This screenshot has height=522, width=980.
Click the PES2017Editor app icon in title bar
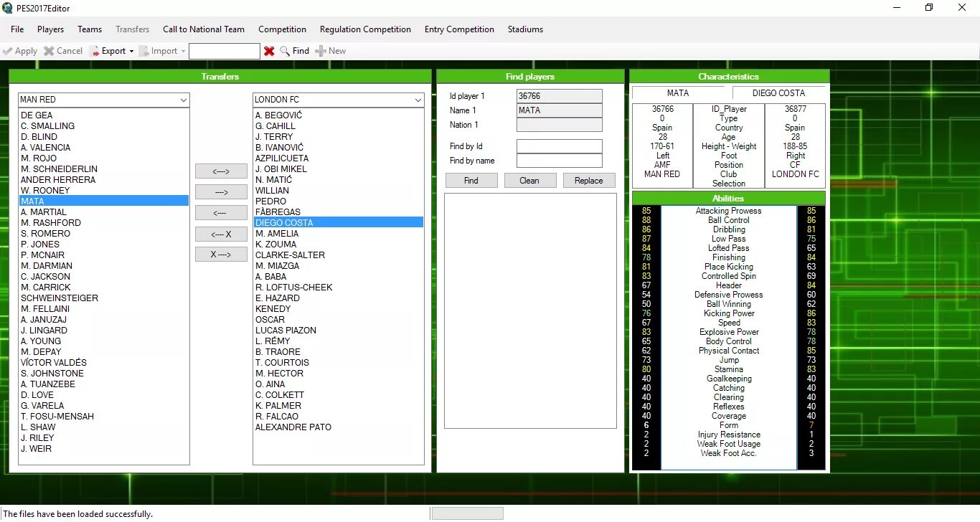point(8,8)
